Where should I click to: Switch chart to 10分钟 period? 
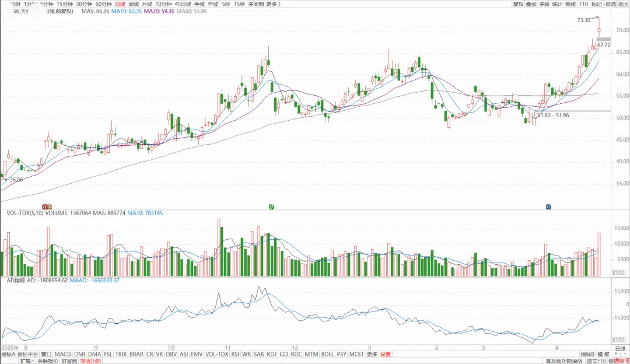click(163, 4)
